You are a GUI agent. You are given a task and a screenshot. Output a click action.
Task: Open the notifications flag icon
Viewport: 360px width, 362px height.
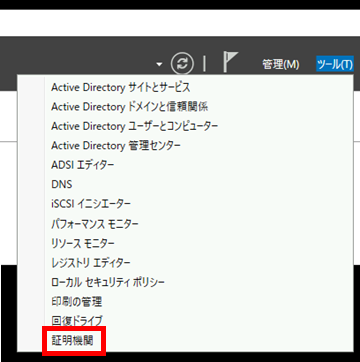click(x=230, y=62)
